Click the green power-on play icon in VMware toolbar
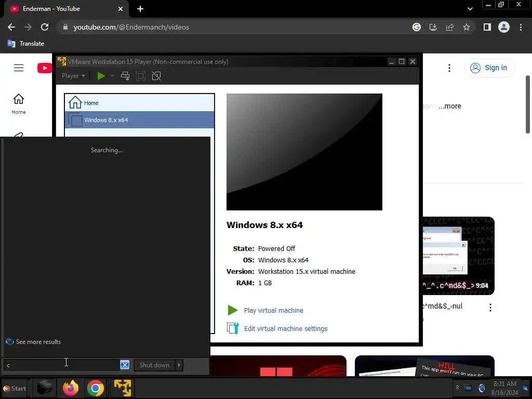The width and height of the screenshot is (532, 399). [101, 76]
